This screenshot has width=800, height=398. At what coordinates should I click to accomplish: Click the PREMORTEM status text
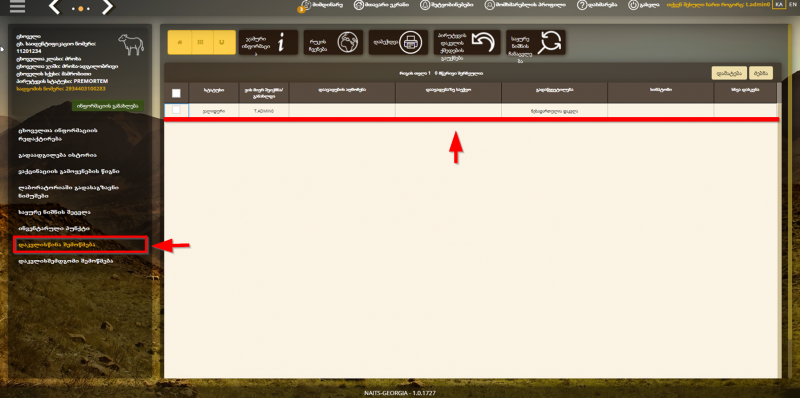[91, 81]
